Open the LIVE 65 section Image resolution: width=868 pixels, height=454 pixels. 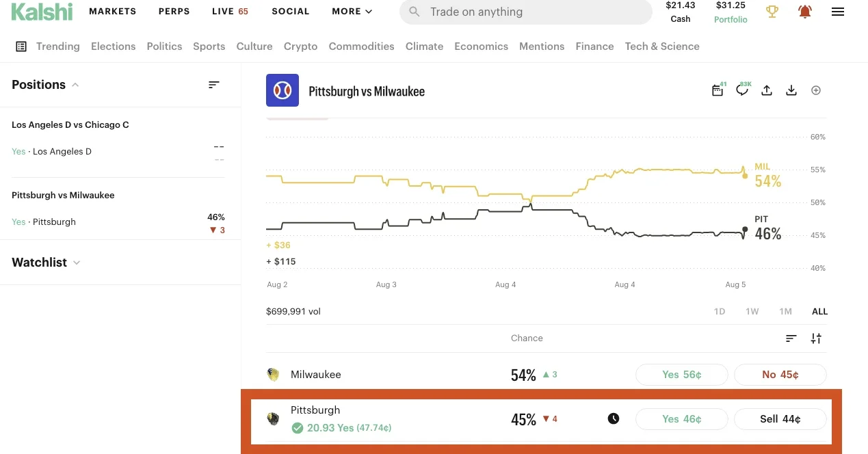point(231,12)
